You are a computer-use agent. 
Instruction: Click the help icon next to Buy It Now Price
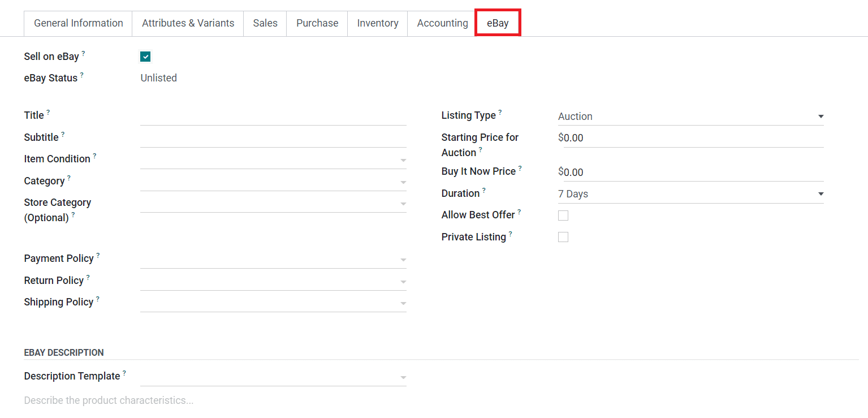[520, 168]
